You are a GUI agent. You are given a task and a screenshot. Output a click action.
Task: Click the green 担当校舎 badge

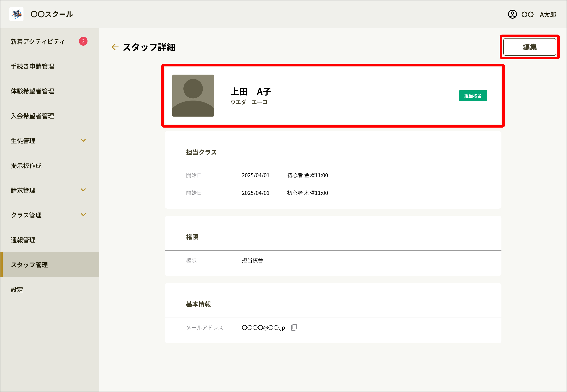[473, 95]
